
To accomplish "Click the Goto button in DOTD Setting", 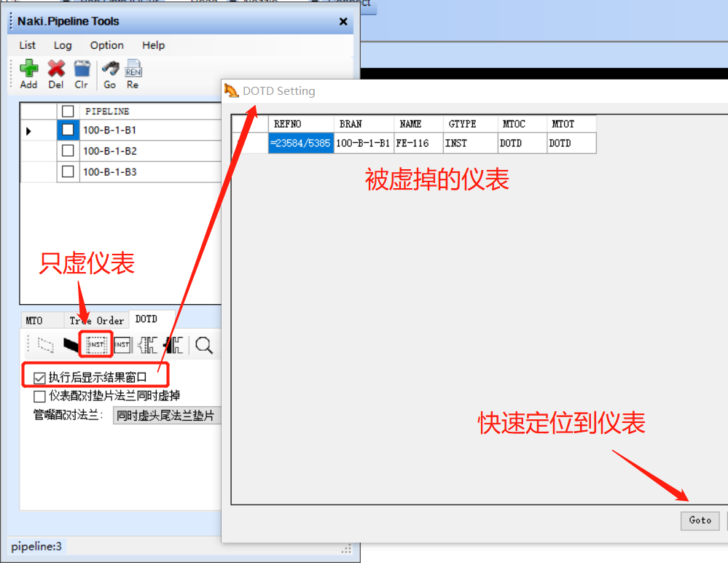I will pyautogui.click(x=699, y=521).
